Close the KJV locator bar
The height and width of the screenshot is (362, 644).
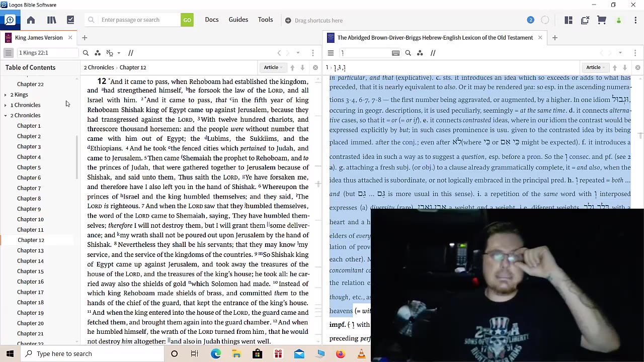tap(315, 67)
